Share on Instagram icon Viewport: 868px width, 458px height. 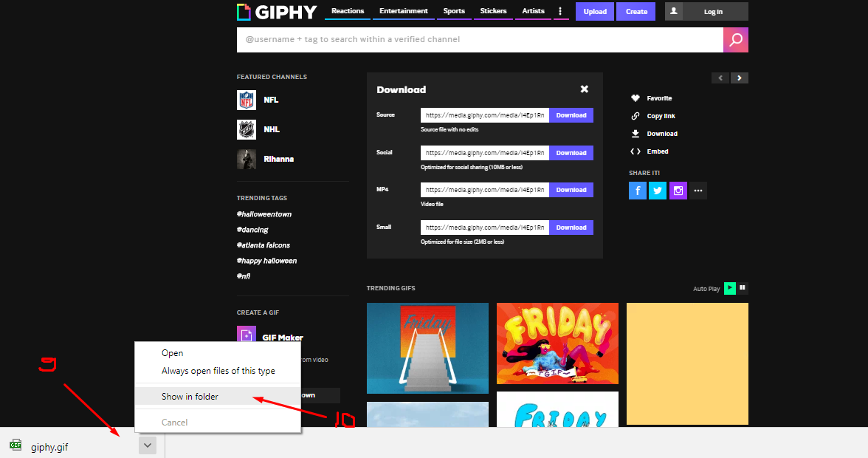tap(678, 191)
